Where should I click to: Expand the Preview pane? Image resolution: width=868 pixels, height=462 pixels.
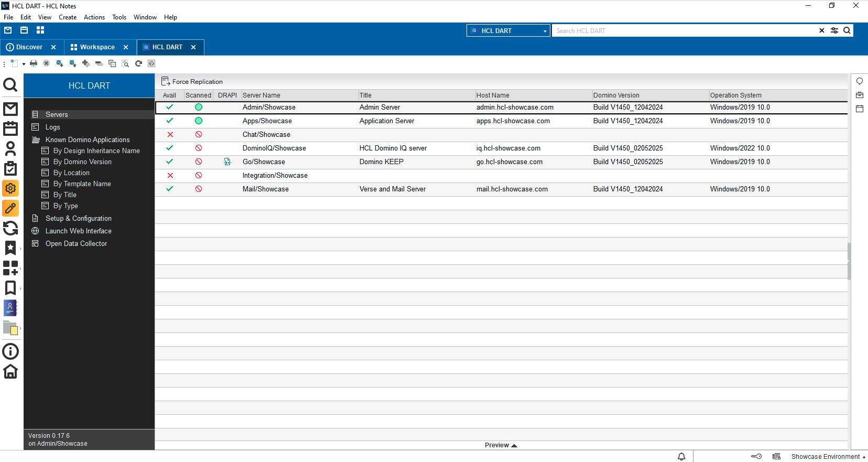point(501,445)
